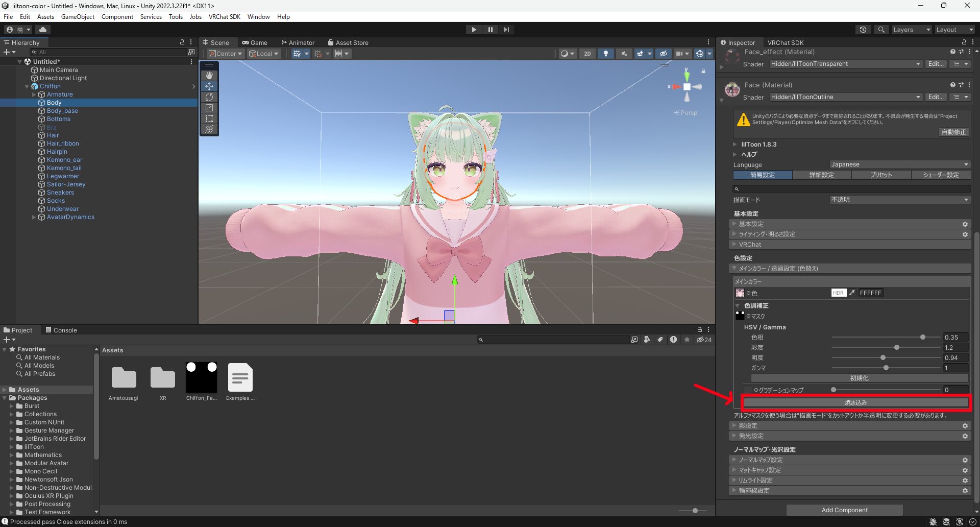This screenshot has height=527, width=980.
Task: Switch to the Game tab
Action: point(255,42)
